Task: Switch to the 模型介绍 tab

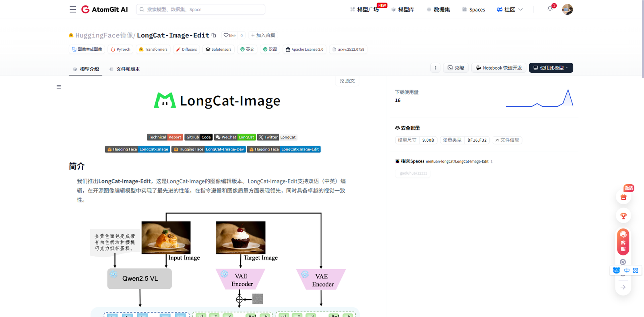Action: 86,69
